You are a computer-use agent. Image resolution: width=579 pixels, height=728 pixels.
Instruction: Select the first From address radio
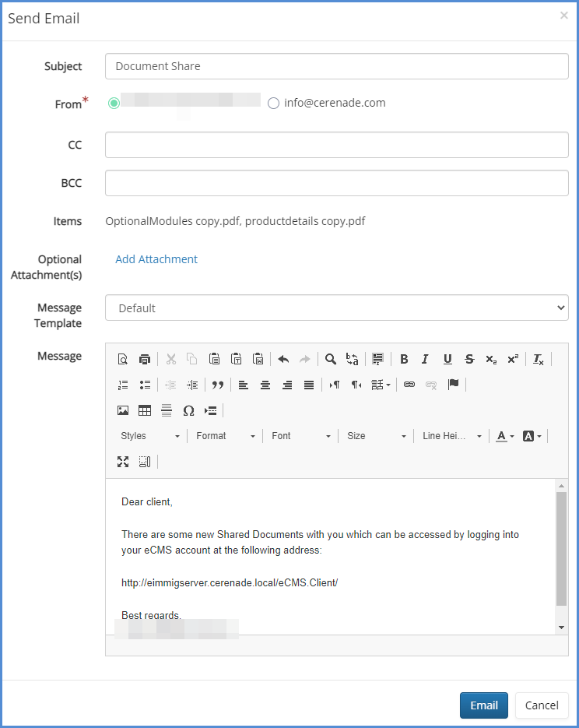pyautogui.click(x=114, y=104)
